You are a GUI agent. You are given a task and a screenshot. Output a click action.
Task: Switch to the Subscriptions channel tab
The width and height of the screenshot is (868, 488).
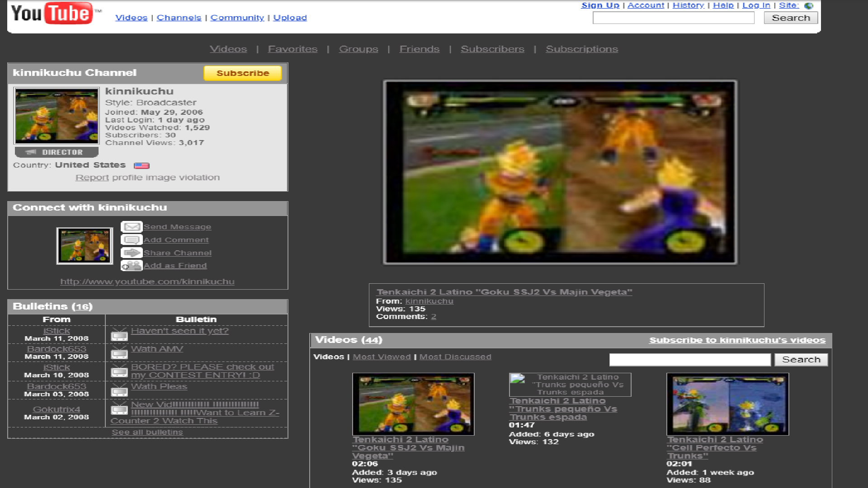(582, 49)
